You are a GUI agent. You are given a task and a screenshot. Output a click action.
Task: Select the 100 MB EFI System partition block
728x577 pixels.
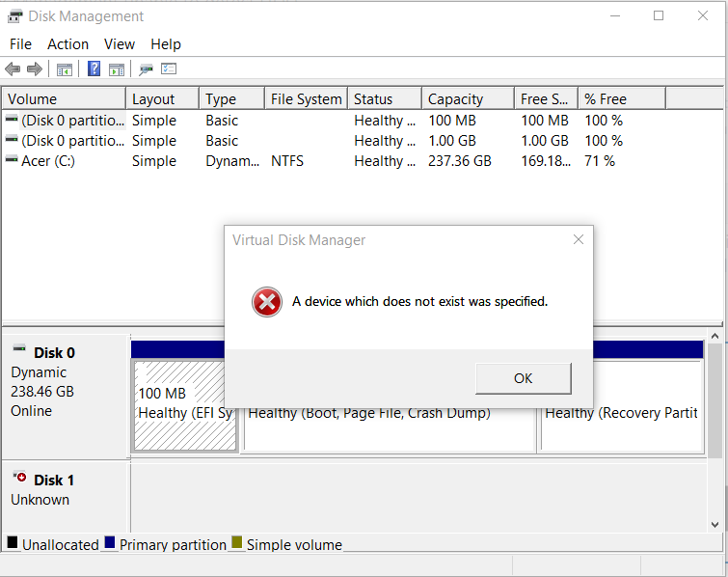185,405
